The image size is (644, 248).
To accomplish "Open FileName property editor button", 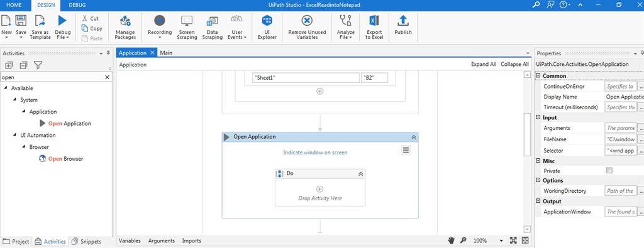I will 640,139.
